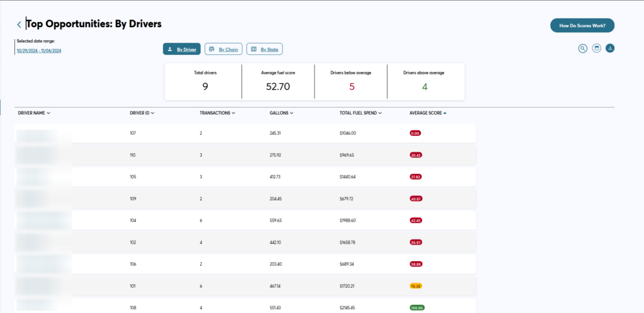The height and width of the screenshot is (313, 644).
Task: Sort by Total Fuel Spend column
Action: [360, 113]
